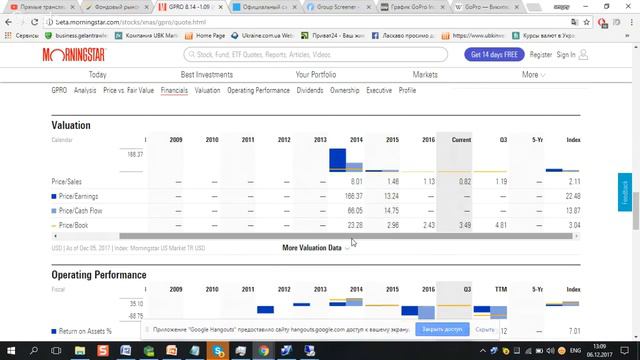
Task: Select the Analysis section tab
Action: [x=85, y=91]
